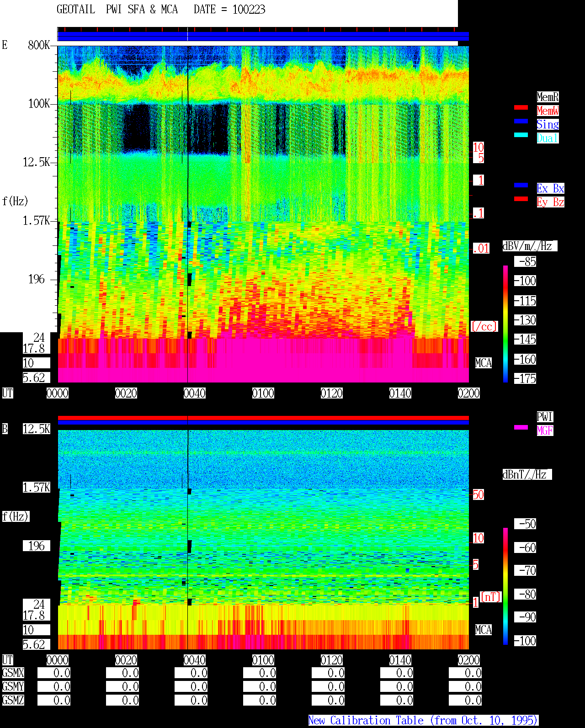Image resolution: width=585 pixels, height=728 pixels.
Task: Click the red '[/cc]' density unit label
Action: tap(484, 326)
